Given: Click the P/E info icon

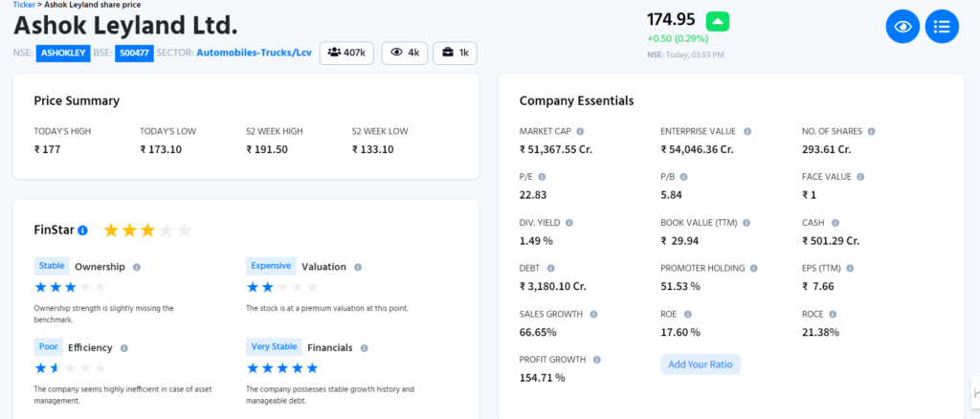Looking at the screenshot, I should (x=542, y=177).
